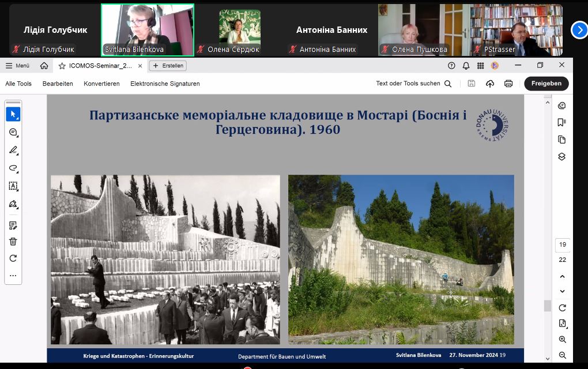
Task: Unmute Антоніна Банних in the call
Action: tap(293, 50)
